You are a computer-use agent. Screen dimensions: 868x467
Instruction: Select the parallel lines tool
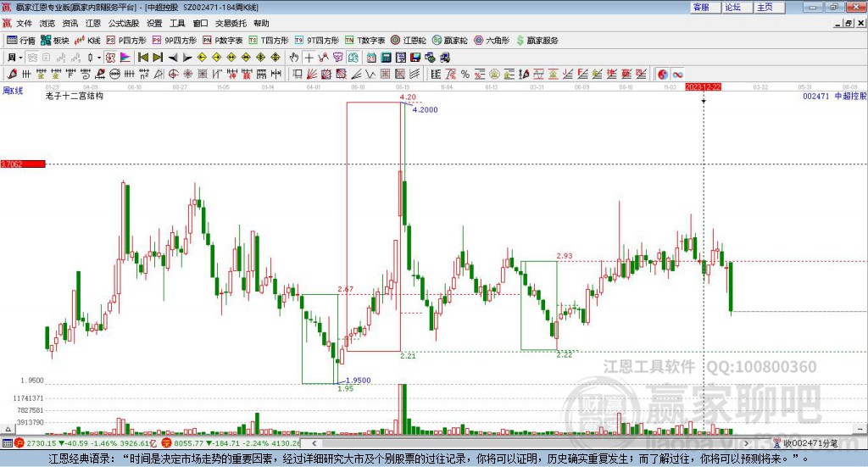point(415,74)
